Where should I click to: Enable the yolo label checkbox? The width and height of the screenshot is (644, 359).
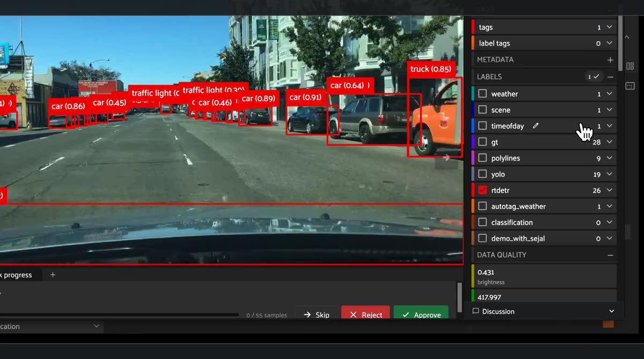click(x=482, y=174)
